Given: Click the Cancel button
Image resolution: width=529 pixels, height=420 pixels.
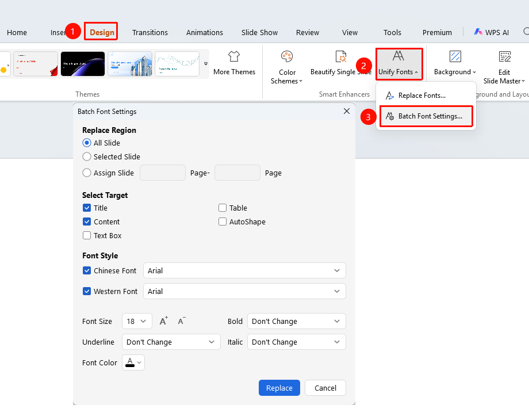Looking at the screenshot, I should (x=325, y=388).
